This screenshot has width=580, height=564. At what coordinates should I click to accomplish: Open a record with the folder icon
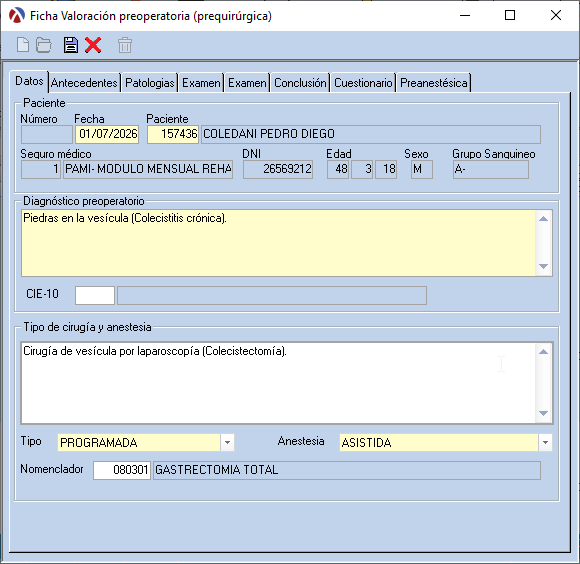click(x=44, y=45)
